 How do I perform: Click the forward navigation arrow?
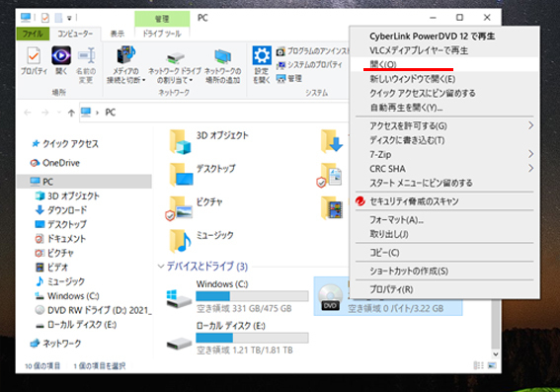pyautogui.click(x=45, y=113)
